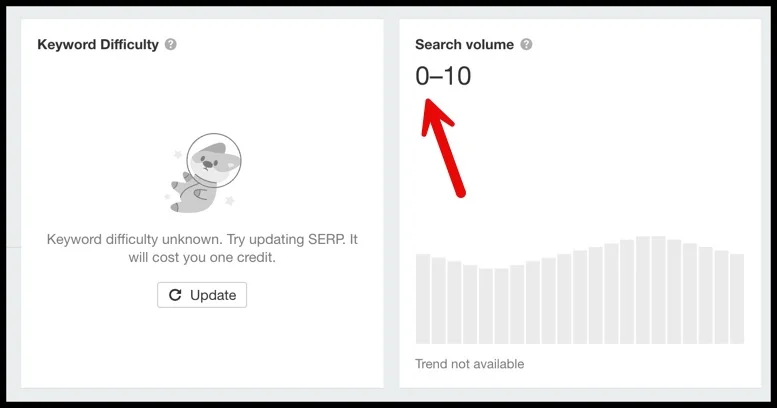
Task: Select the Keyword Difficulty heading
Action: tap(98, 45)
